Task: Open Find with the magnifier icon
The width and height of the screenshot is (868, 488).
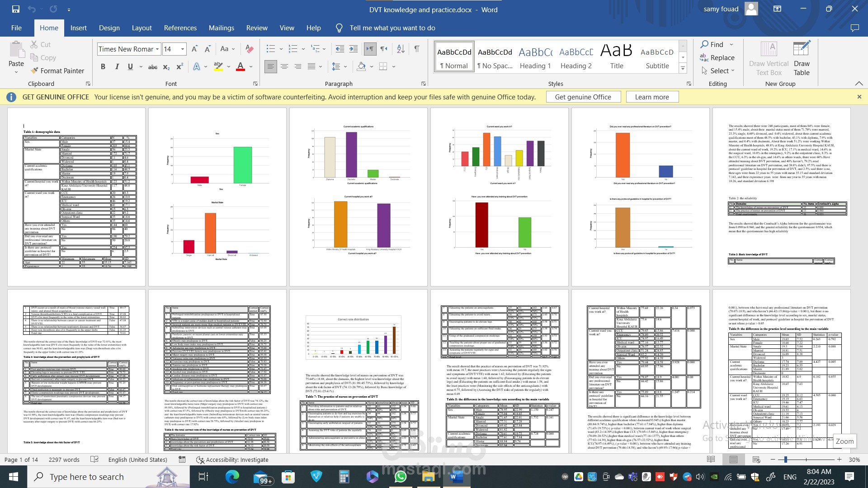Action: [704, 44]
